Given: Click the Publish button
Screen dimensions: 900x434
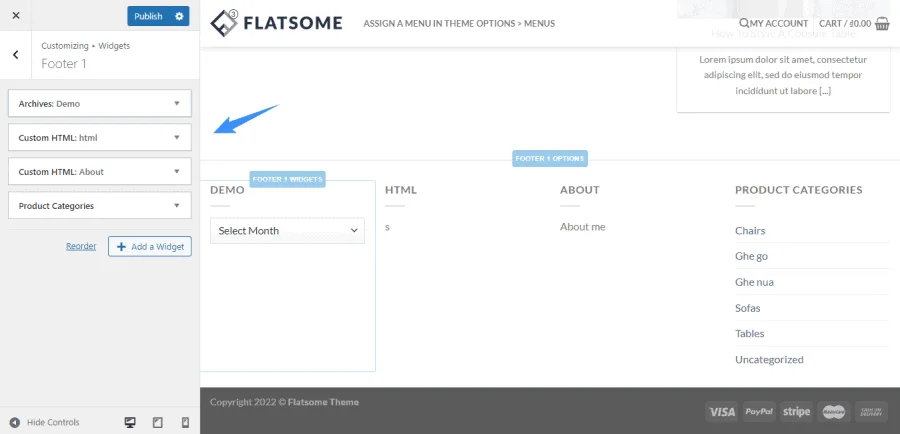Looking at the screenshot, I should (x=148, y=16).
